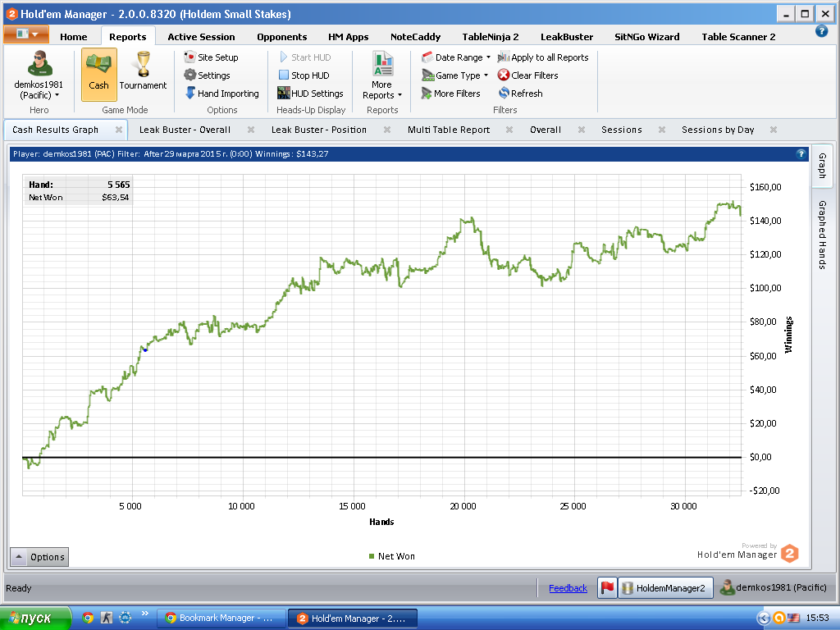Refresh the report
This screenshot has width=840, height=630.
(520, 94)
